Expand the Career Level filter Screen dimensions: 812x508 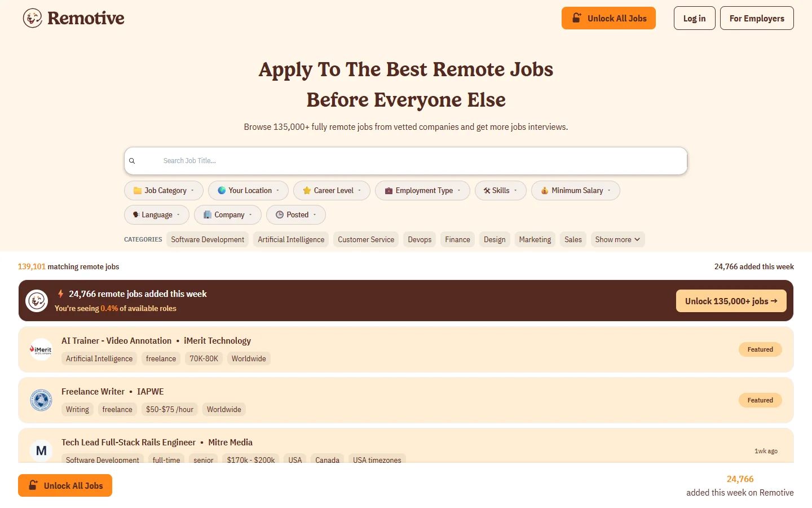[332, 191]
